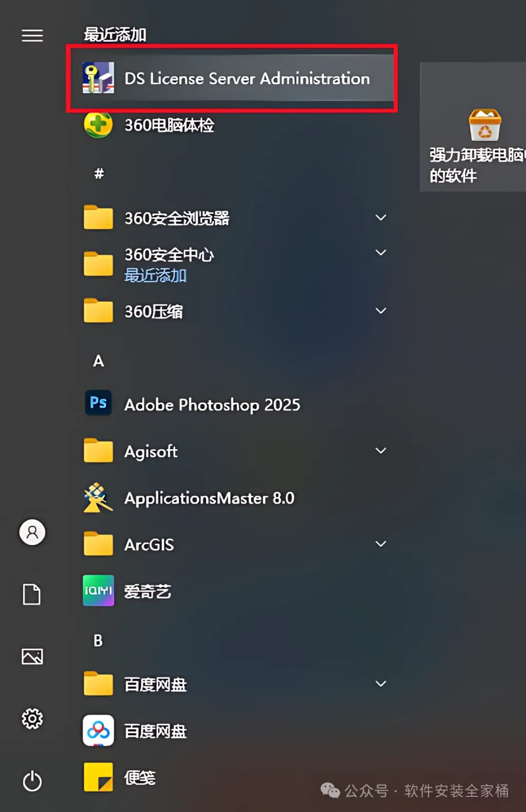This screenshot has width=526, height=812.
Task: Click the 百度网盘 folder icon
Action: coord(98,683)
